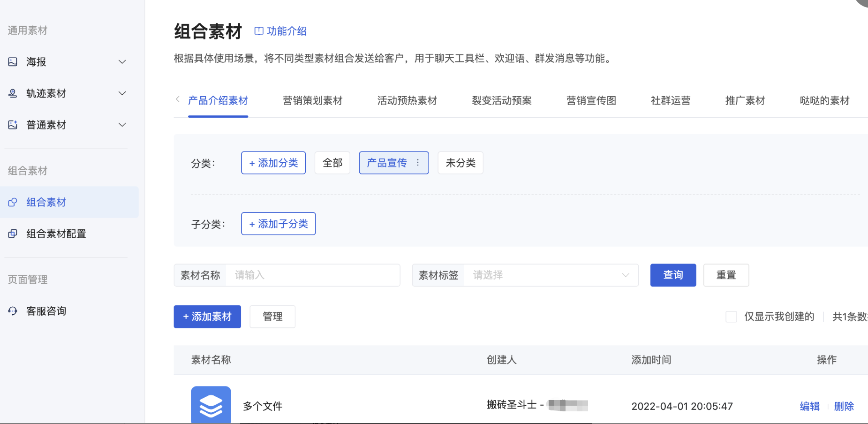Click the book icon beside 功能介绍
This screenshot has width=868, height=424.
click(259, 31)
